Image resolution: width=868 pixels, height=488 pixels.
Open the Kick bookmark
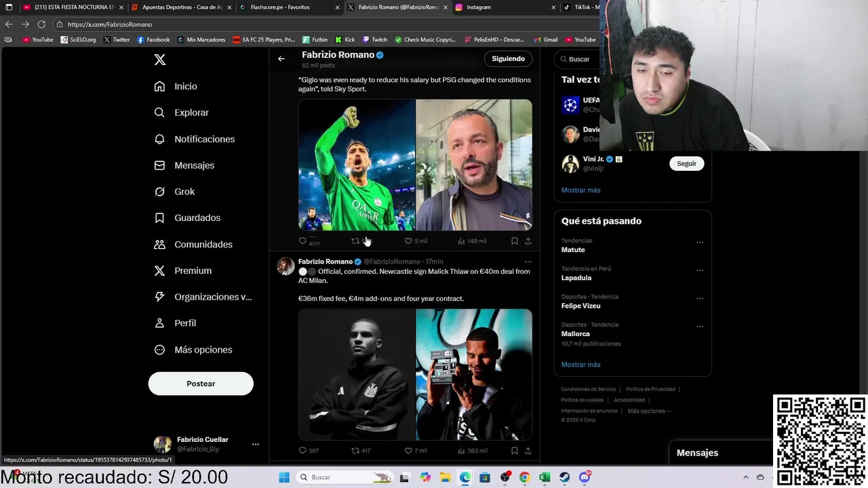345,39
